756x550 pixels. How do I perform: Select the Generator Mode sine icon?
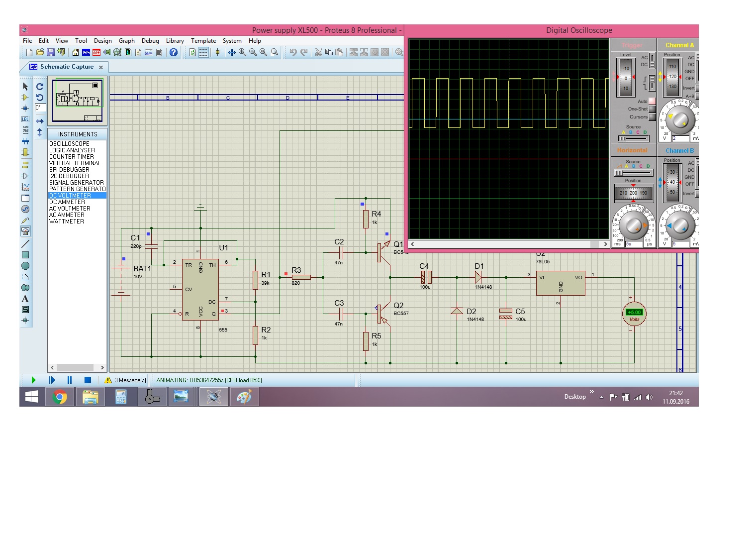(x=25, y=209)
